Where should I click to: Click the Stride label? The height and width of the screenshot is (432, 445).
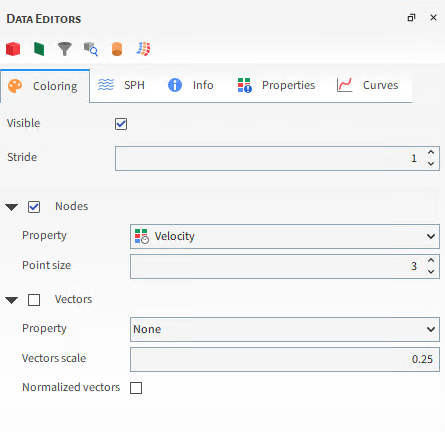pyautogui.click(x=22, y=157)
